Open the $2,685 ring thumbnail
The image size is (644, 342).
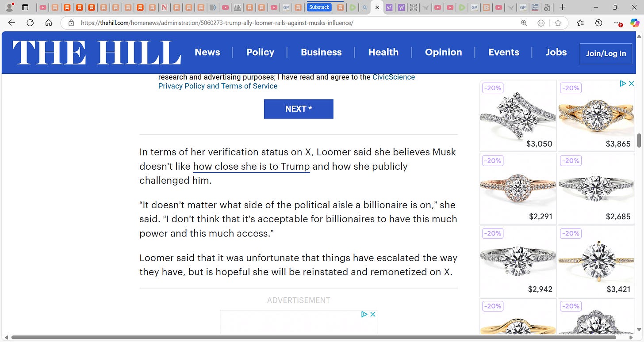pos(596,189)
